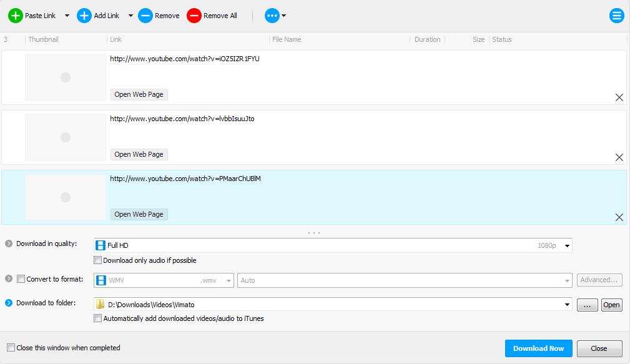
Task: Tick Close this window when completed
Action: click(x=11, y=348)
